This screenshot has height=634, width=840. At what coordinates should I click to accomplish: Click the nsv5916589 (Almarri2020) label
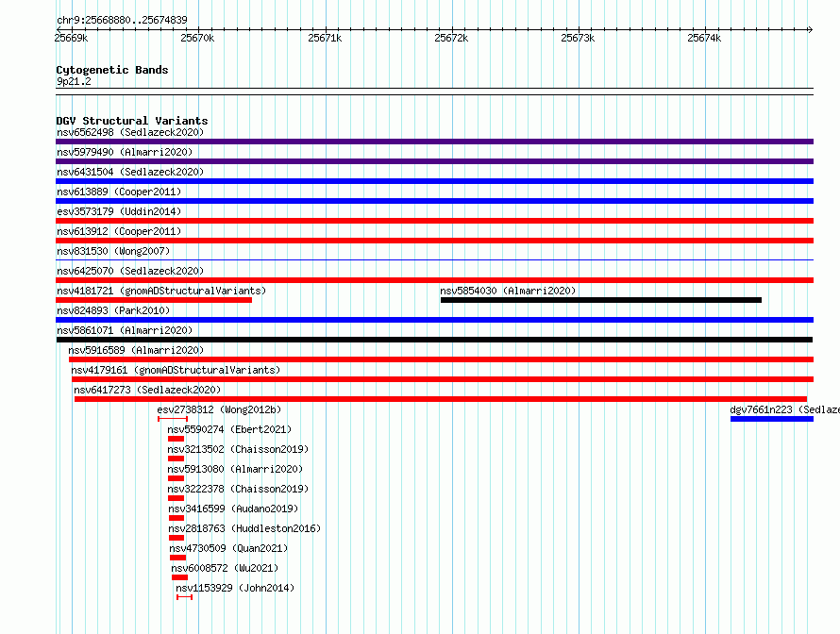pyautogui.click(x=136, y=350)
